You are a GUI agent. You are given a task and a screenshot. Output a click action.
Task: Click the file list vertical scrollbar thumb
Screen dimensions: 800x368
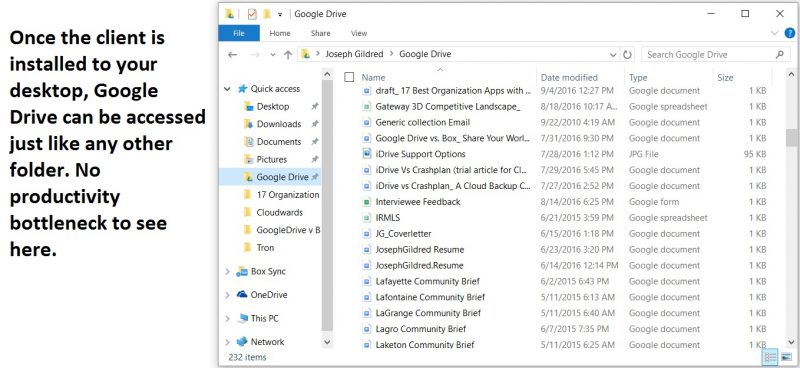[x=791, y=138]
